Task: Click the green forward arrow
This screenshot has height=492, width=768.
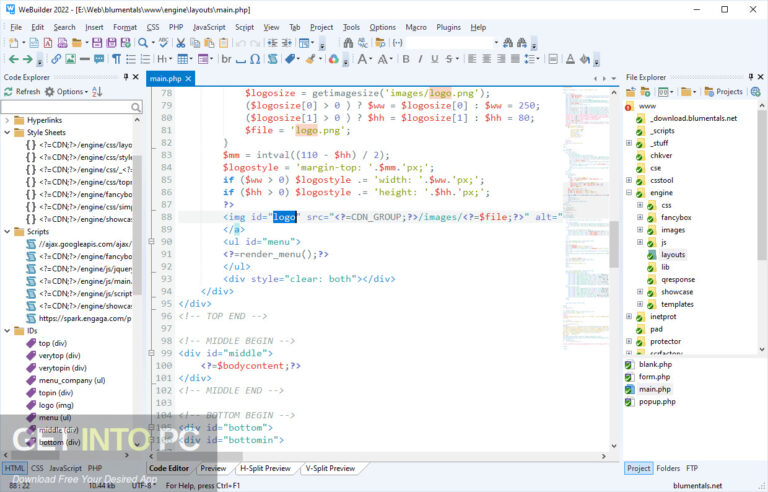Action: pos(27,59)
